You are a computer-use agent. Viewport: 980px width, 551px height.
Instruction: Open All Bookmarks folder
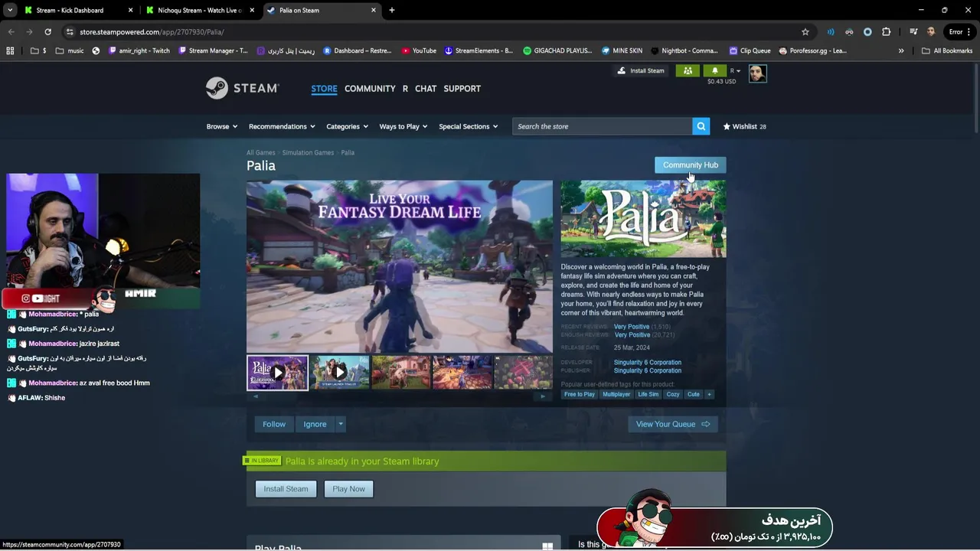(947, 51)
